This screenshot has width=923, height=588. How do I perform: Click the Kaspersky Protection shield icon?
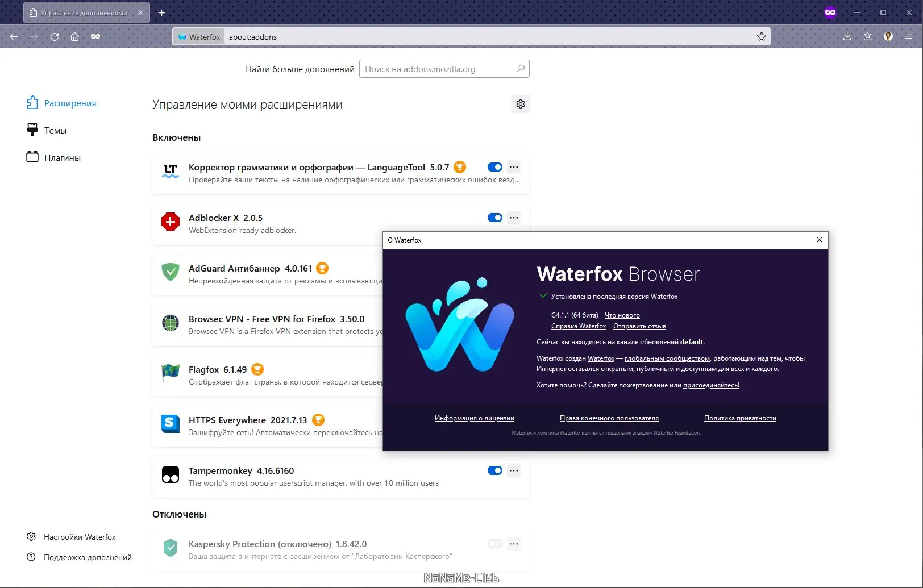coord(171,548)
